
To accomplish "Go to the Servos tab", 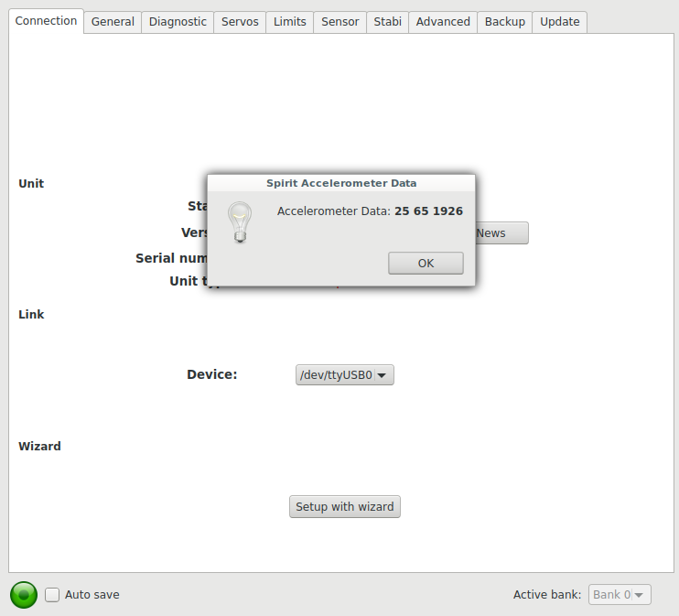I will point(240,22).
